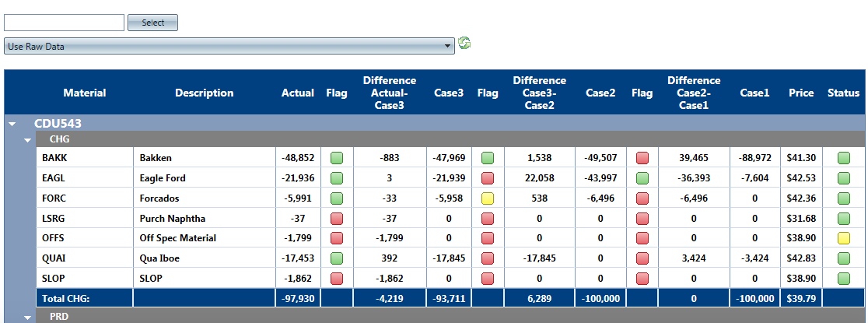868x323 pixels.
Task: Click Bakken red flag next to Case2
Action: 642,158
